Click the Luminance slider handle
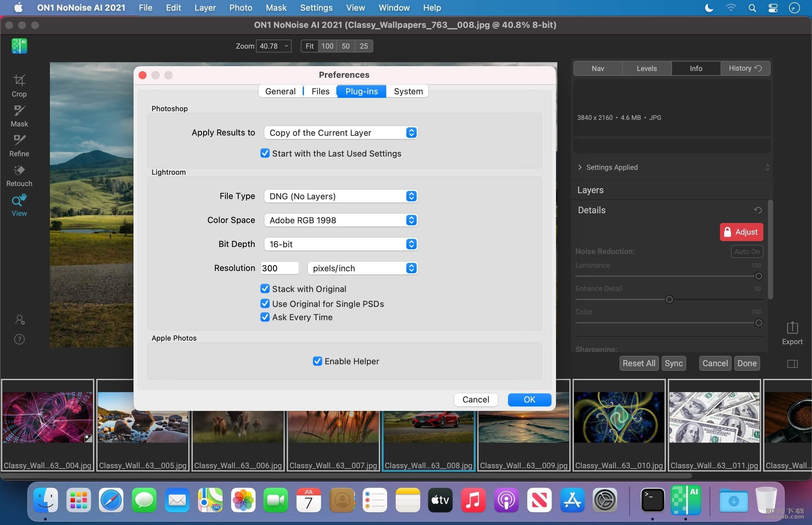The image size is (812, 525). click(758, 276)
